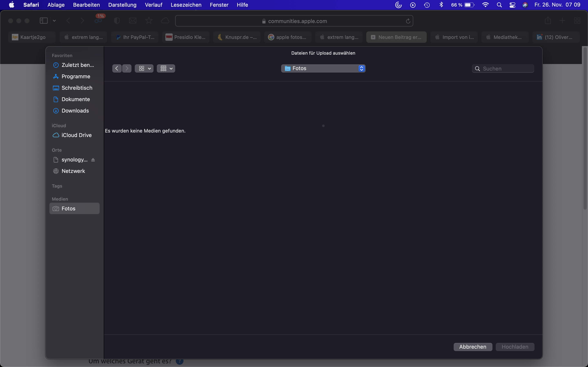The image size is (588, 367).
Task: Click Spotlight search icon in menu bar
Action: (499, 5)
